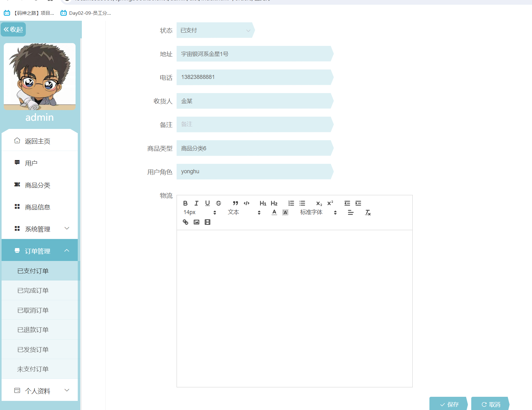Insert a video in the editor
532x410 pixels.
click(x=207, y=222)
